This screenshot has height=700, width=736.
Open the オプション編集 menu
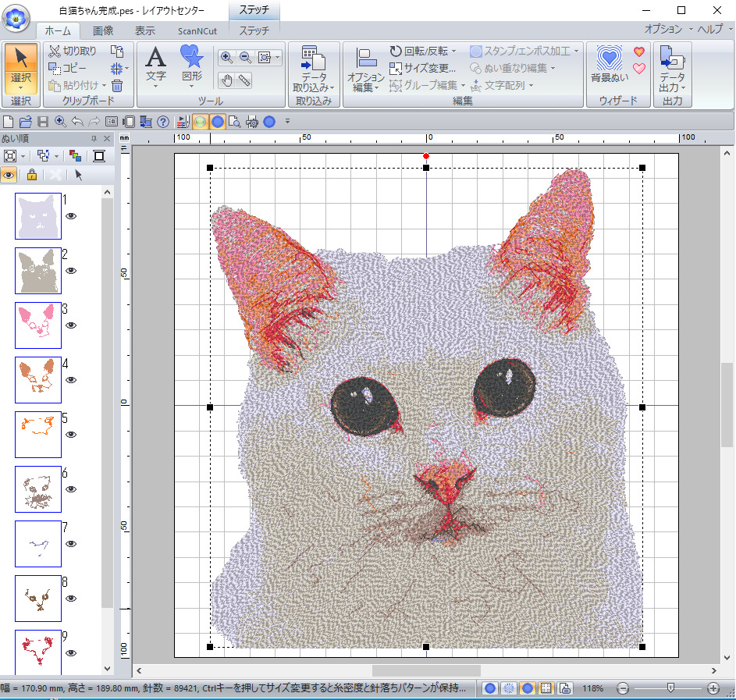tap(365, 69)
